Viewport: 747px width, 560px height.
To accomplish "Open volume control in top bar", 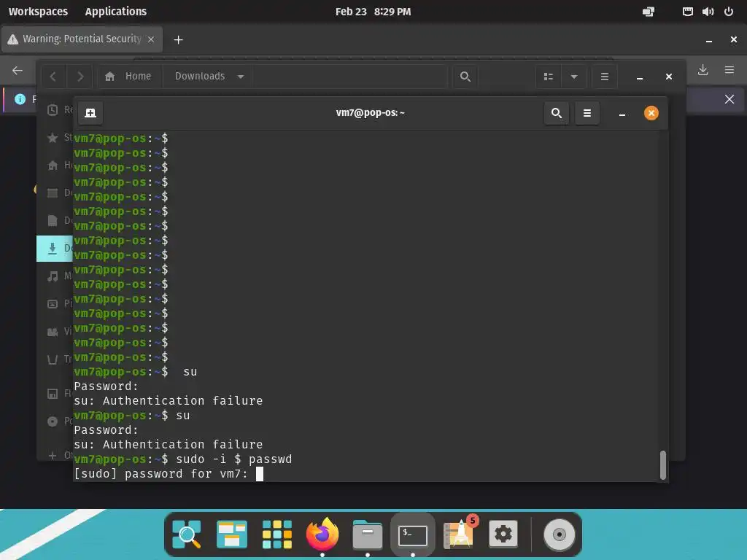I will pyautogui.click(x=708, y=12).
